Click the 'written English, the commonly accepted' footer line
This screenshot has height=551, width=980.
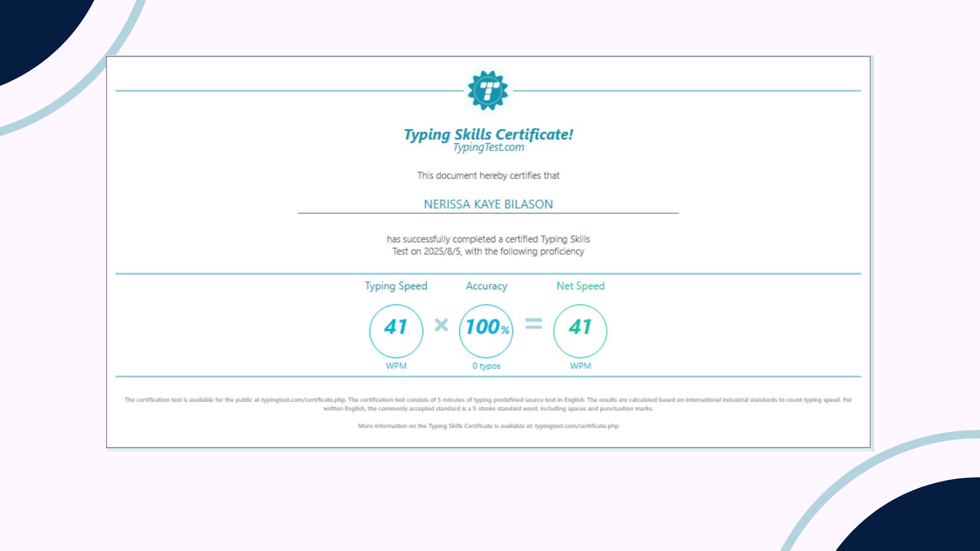(488, 409)
